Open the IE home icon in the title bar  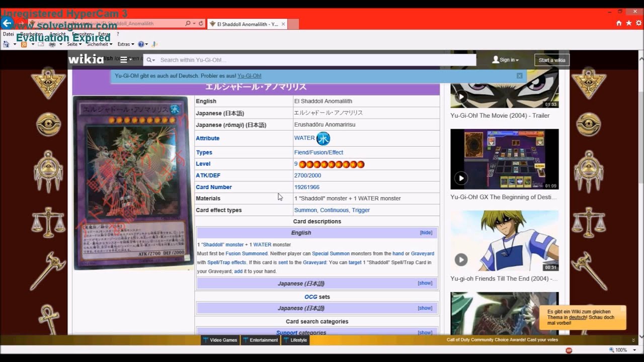point(619,23)
